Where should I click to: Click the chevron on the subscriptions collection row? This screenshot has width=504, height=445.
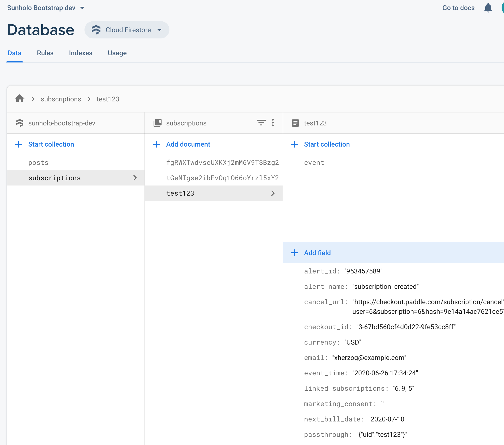pyautogui.click(x=135, y=178)
